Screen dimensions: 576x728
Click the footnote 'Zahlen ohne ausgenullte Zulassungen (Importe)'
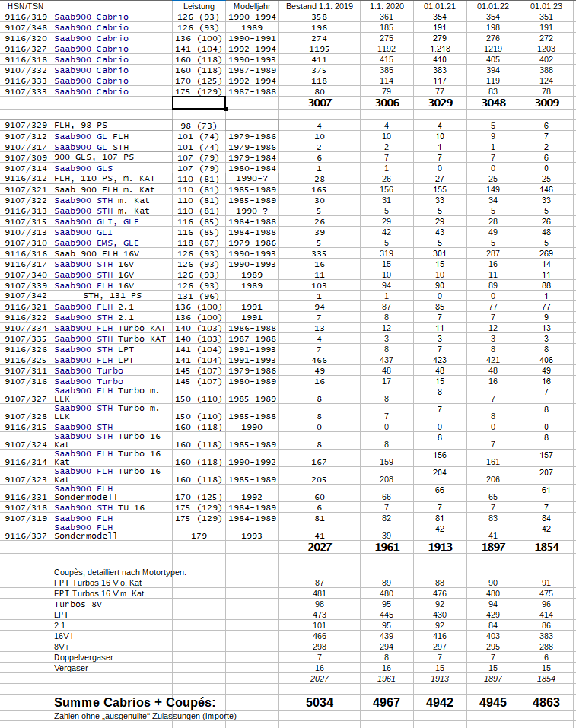tap(145, 717)
